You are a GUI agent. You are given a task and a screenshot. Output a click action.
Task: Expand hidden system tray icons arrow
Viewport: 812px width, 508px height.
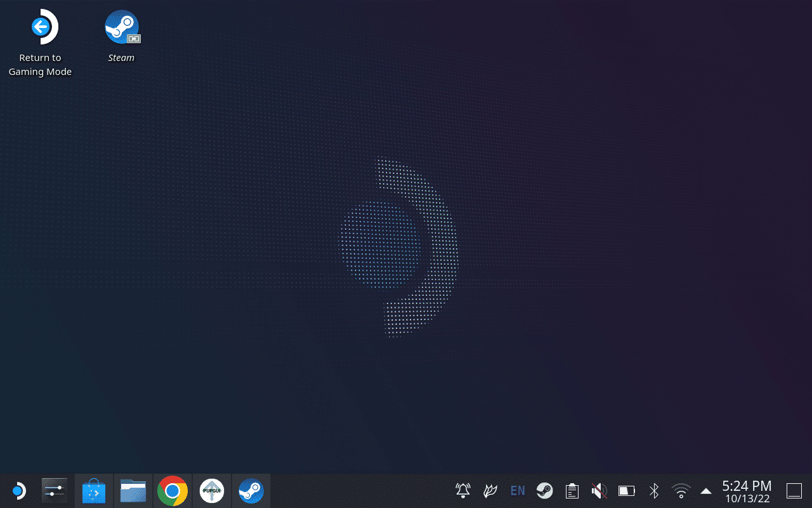[706, 491]
